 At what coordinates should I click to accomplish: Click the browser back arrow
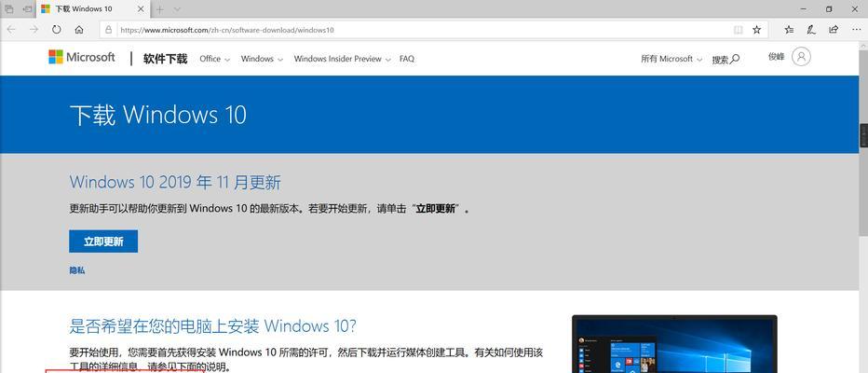click(x=11, y=30)
